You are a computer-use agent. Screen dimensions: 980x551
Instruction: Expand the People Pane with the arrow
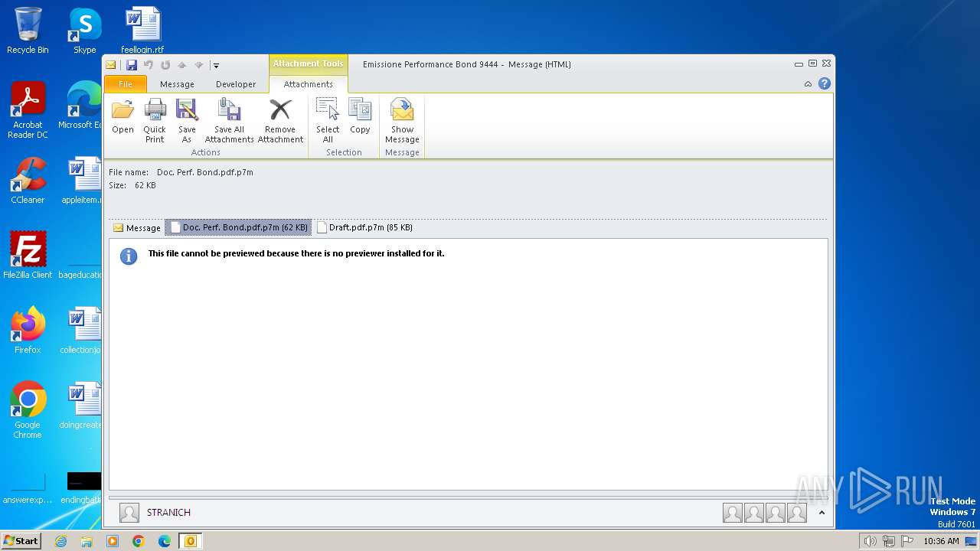822,513
